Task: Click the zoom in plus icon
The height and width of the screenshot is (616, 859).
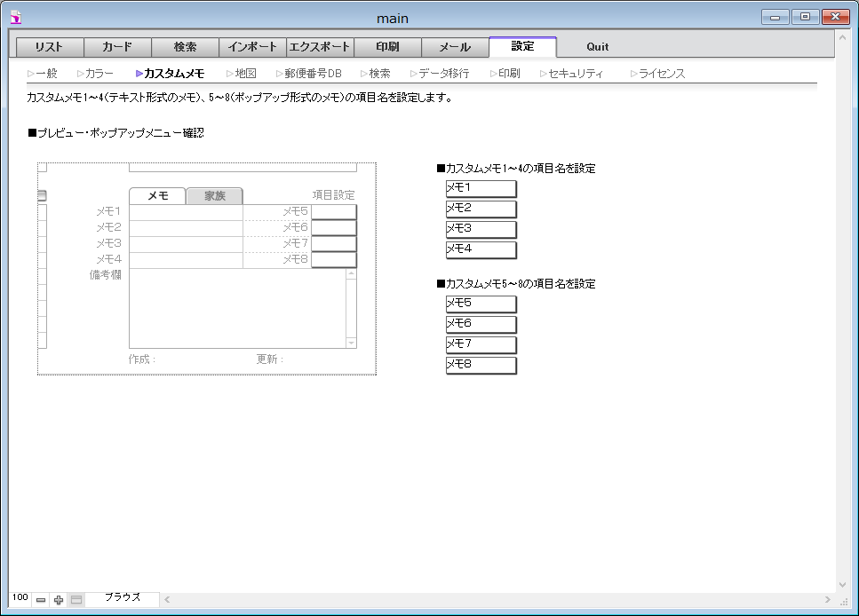Action: click(59, 600)
